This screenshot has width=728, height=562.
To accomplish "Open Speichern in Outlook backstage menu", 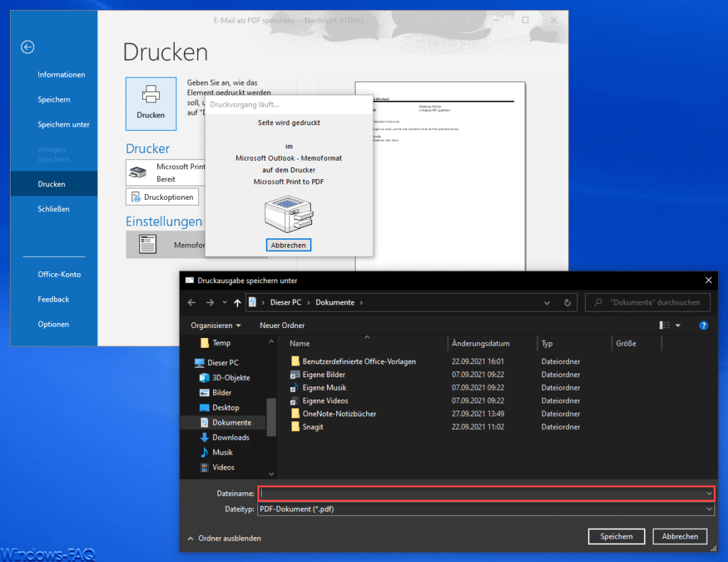I will [x=54, y=100].
